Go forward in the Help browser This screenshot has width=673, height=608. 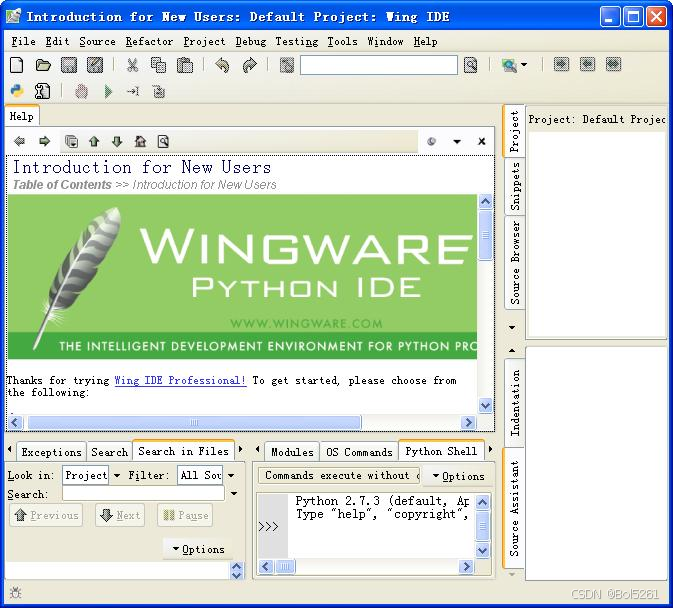44,141
